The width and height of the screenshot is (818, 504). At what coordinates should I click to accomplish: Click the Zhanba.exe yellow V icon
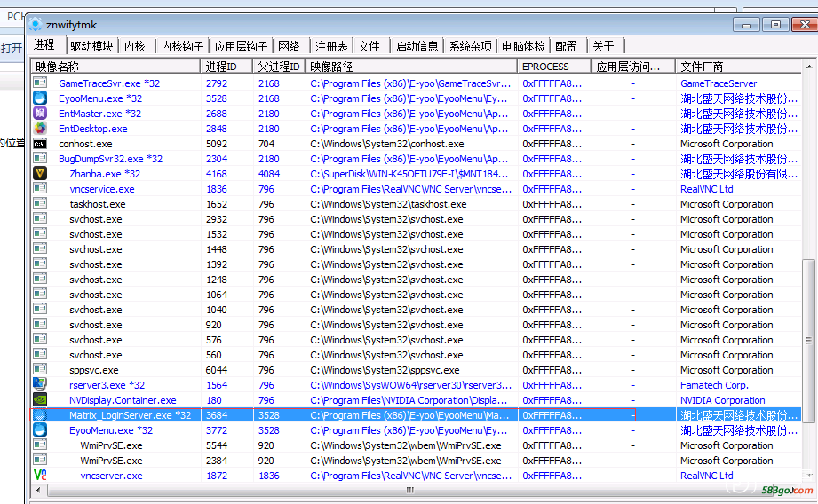(x=40, y=174)
